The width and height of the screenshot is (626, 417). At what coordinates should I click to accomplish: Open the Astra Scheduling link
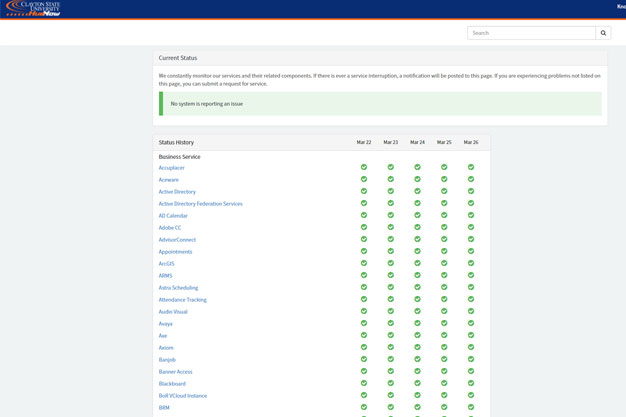click(x=178, y=288)
